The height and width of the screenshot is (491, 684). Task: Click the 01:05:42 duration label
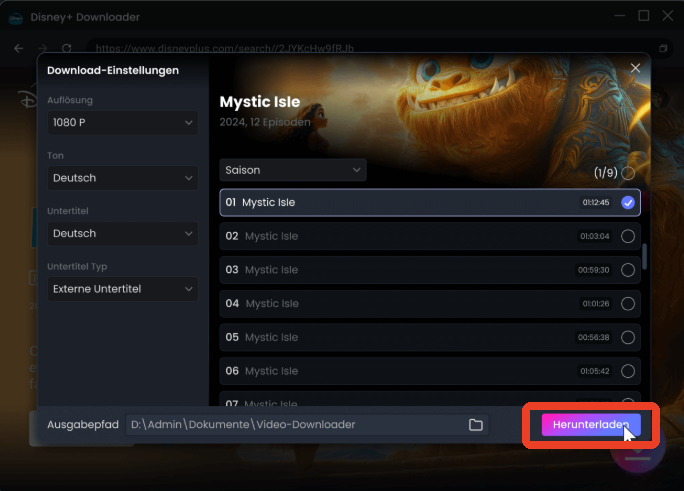[595, 371]
